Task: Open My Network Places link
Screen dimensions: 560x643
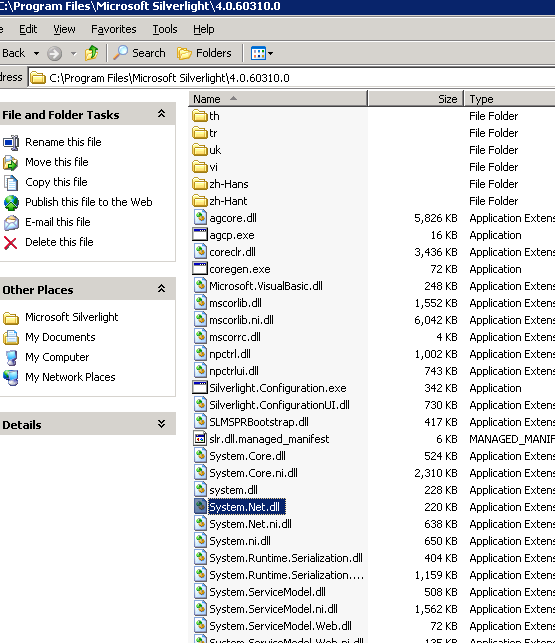Action: [x=70, y=377]
